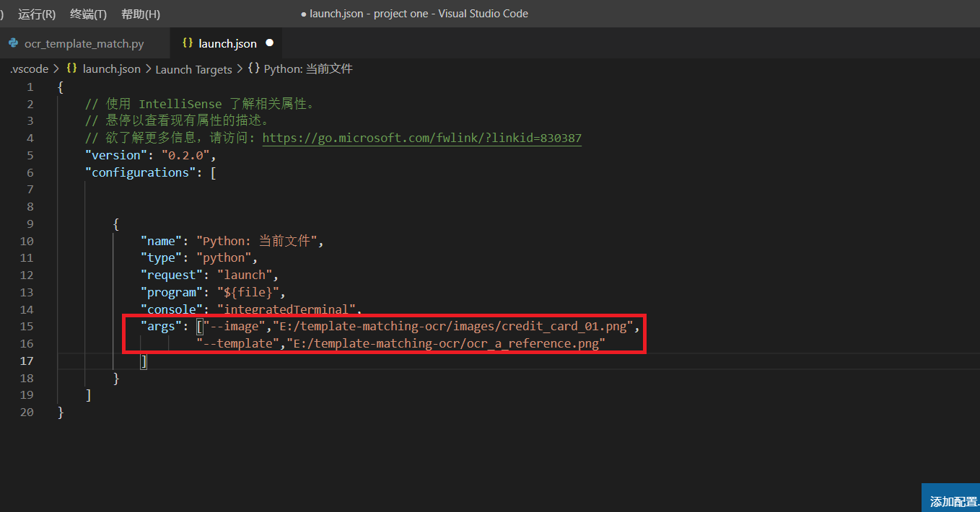Expand the Launch Targets breadcrumb
The image size is (980, 512).
pyautogui.click(x=193, y=69)
